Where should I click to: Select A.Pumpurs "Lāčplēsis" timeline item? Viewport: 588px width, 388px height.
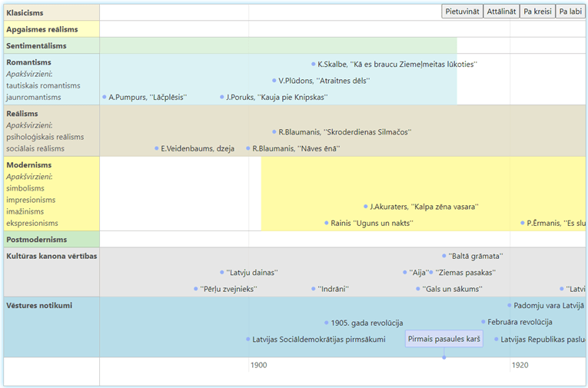click(x=147, y=98)
